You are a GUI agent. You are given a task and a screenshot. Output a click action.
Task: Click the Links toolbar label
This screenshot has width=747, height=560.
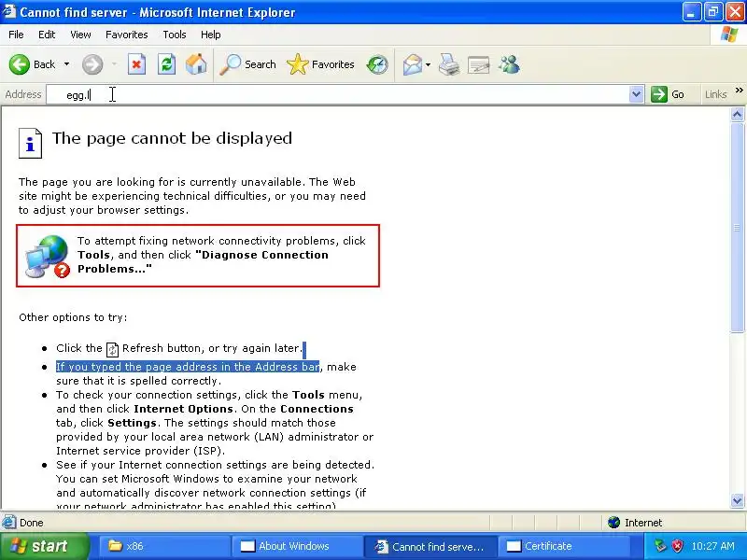[715, 94]
